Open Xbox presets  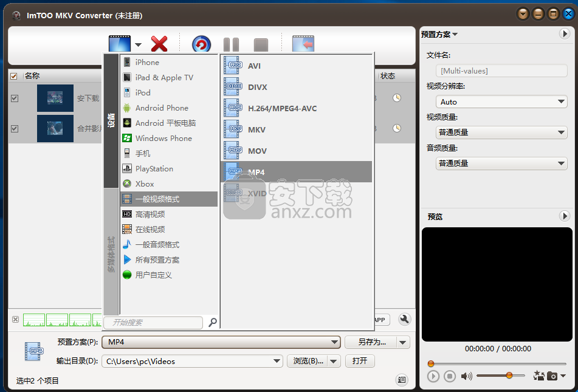pos(169,184)
